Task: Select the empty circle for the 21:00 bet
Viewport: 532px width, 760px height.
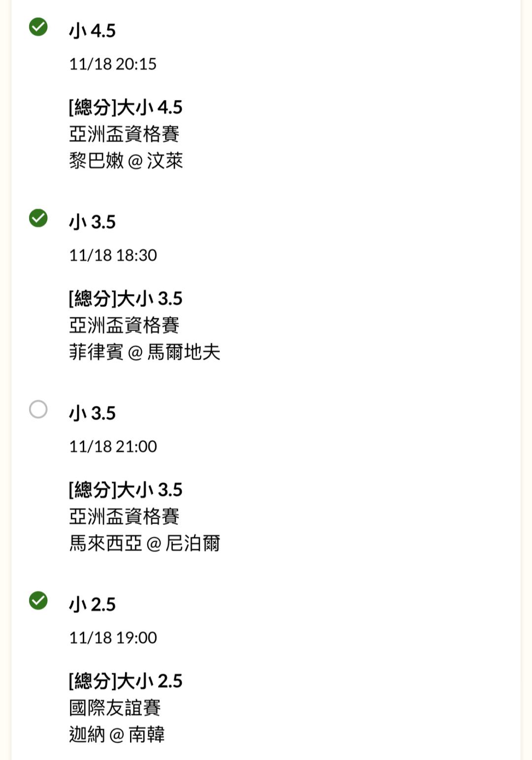Action: point(38,409)
